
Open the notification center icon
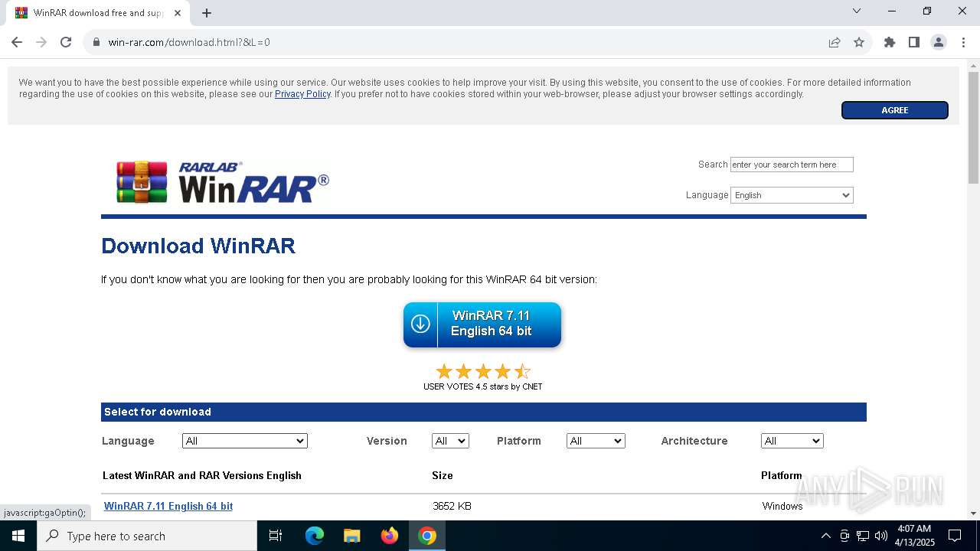(955, 536)
